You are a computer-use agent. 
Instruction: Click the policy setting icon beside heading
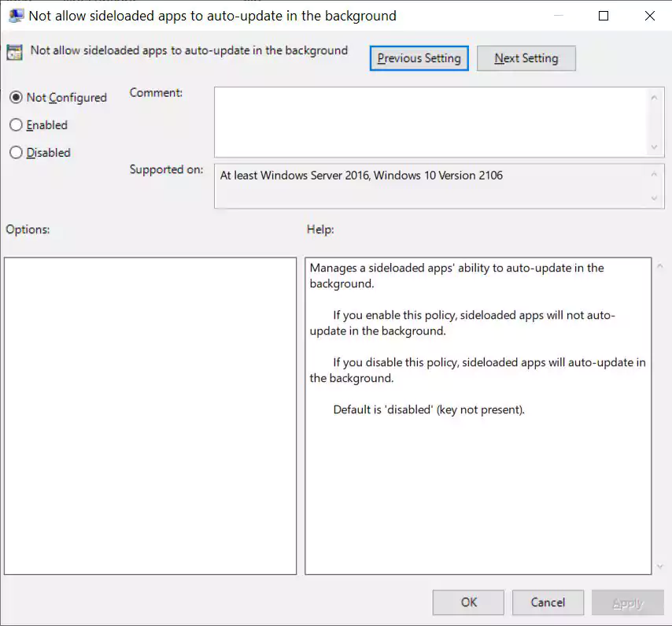click(x=15, y=52)
